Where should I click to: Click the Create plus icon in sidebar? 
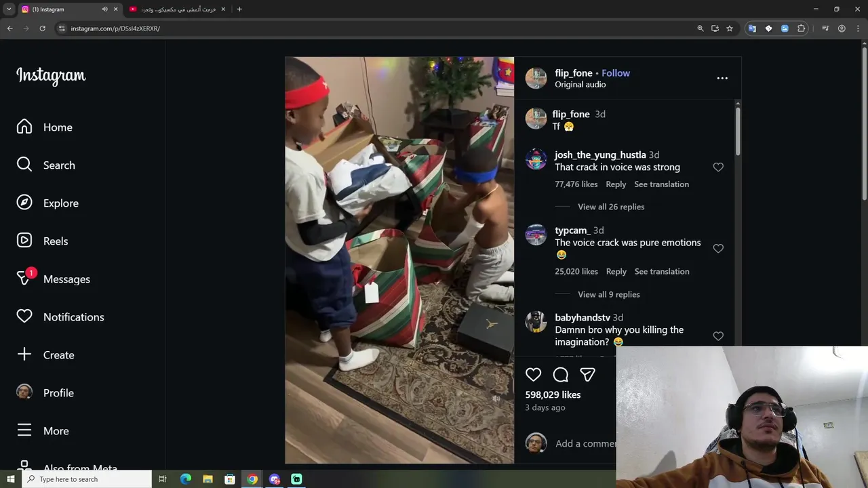(24, 354)
